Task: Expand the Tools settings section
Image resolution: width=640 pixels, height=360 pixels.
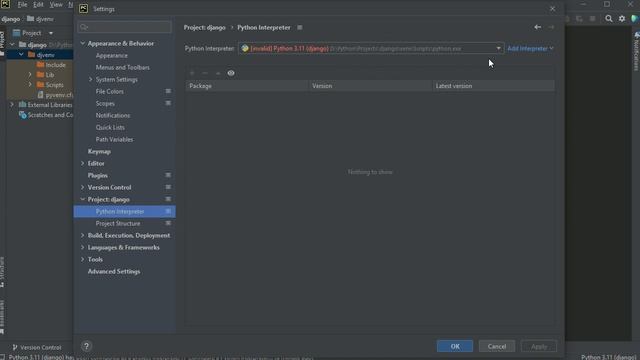Action: (x=82, y=259)
